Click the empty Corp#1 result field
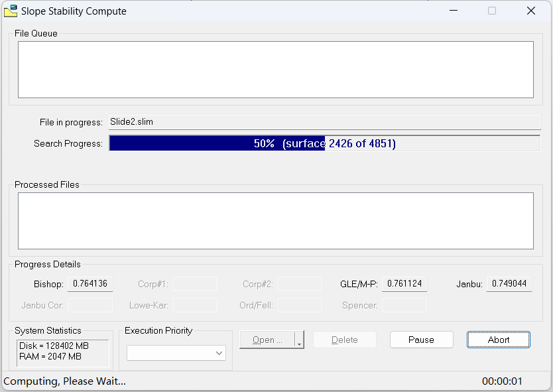 (195, 284)
